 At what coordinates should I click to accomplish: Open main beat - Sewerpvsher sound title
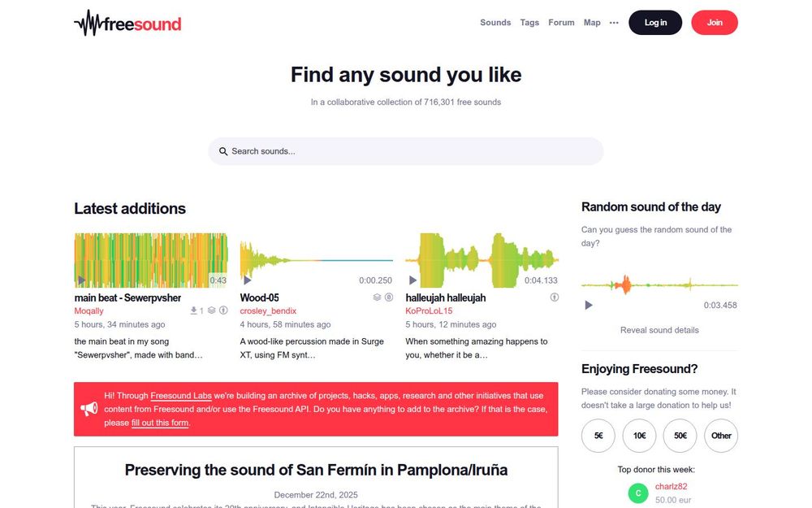coord(127,297)
